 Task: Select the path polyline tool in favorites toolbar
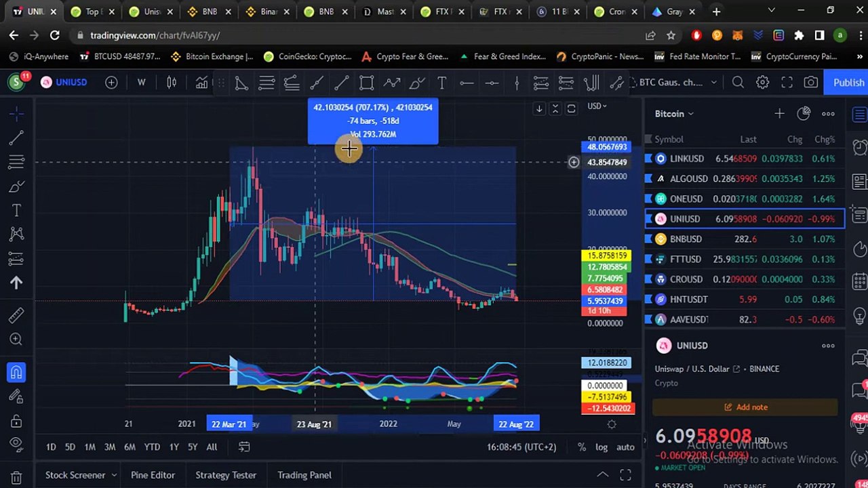[x=392, y=83]
